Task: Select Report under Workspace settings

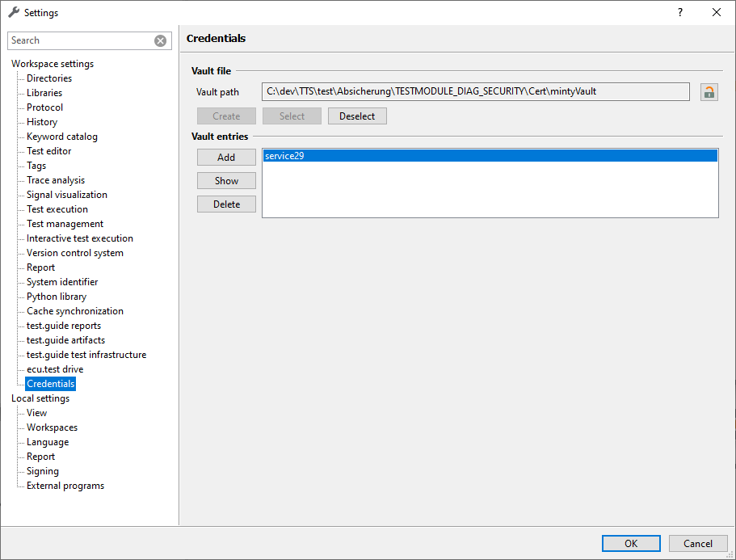Action: click(41, 267)
